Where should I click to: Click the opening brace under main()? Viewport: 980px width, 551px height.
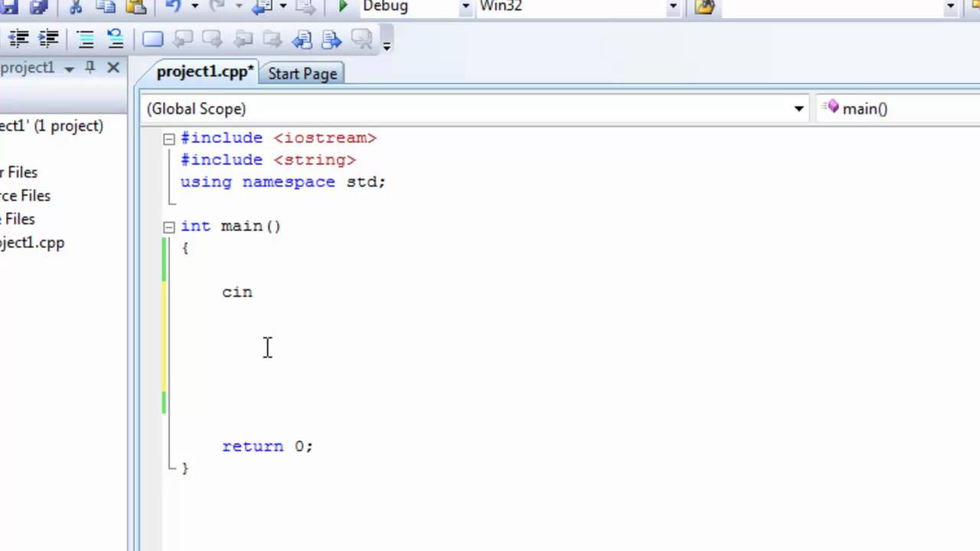coord(185,248)
